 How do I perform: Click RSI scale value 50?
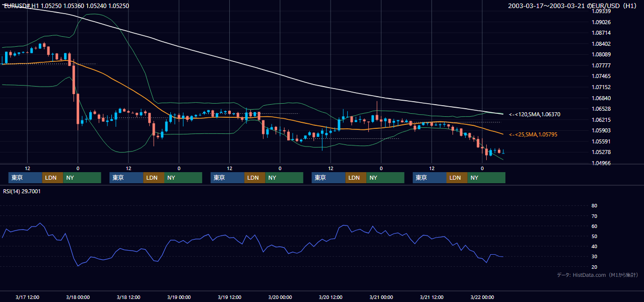point(594,237)
